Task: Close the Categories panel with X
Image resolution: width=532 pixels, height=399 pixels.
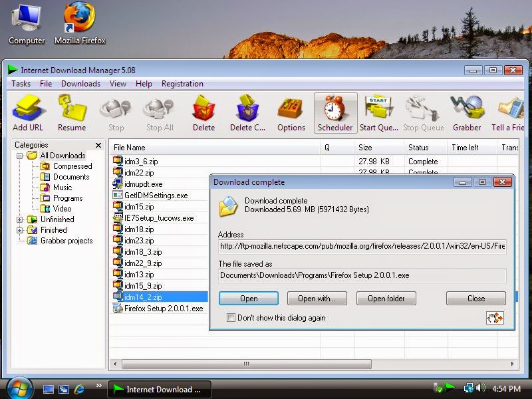Action: click(x=98, y=145)
